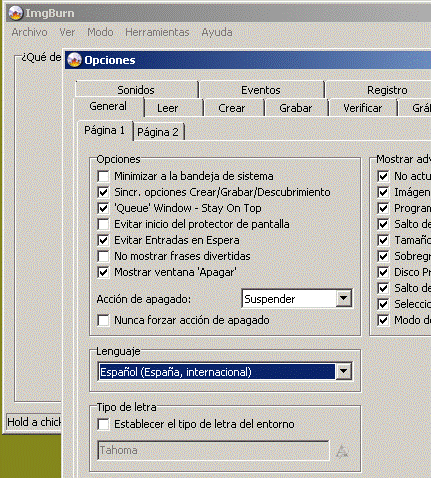Click the ImgBurn logo icon in main title bar
This screenshot has width=431, height=478.
pos(15,13)
